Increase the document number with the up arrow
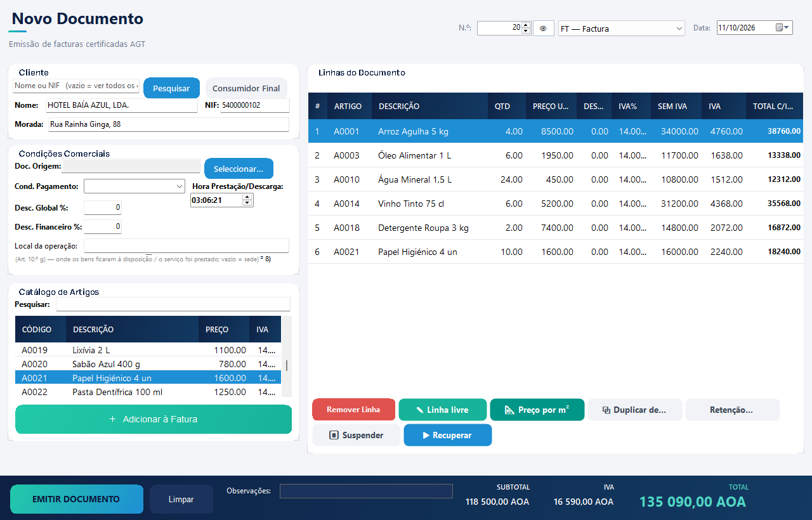812x520 pixels. pyautogui.click(x=525, y=25)
